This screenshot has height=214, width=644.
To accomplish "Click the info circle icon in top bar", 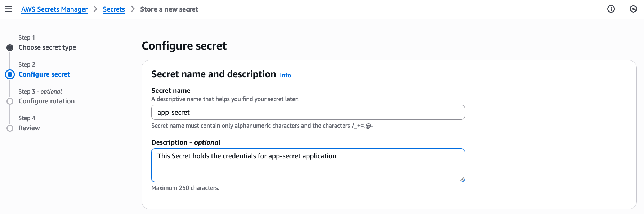I will 611,9.
